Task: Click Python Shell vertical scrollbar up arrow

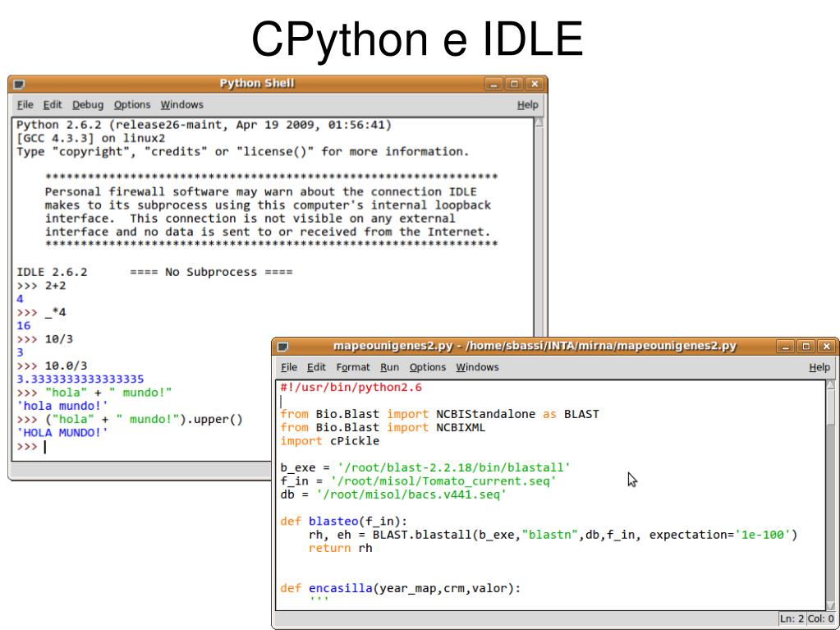Action: point(539,122)
